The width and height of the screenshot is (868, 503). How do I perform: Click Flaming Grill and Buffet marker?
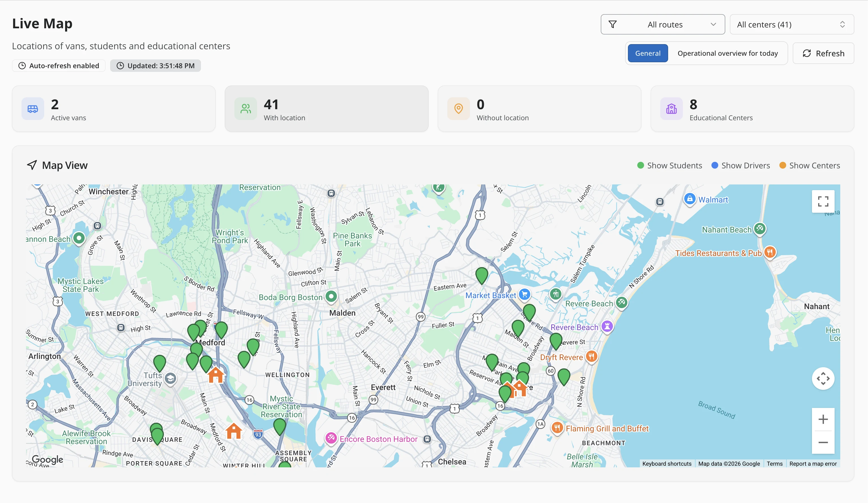pos(557,428)
